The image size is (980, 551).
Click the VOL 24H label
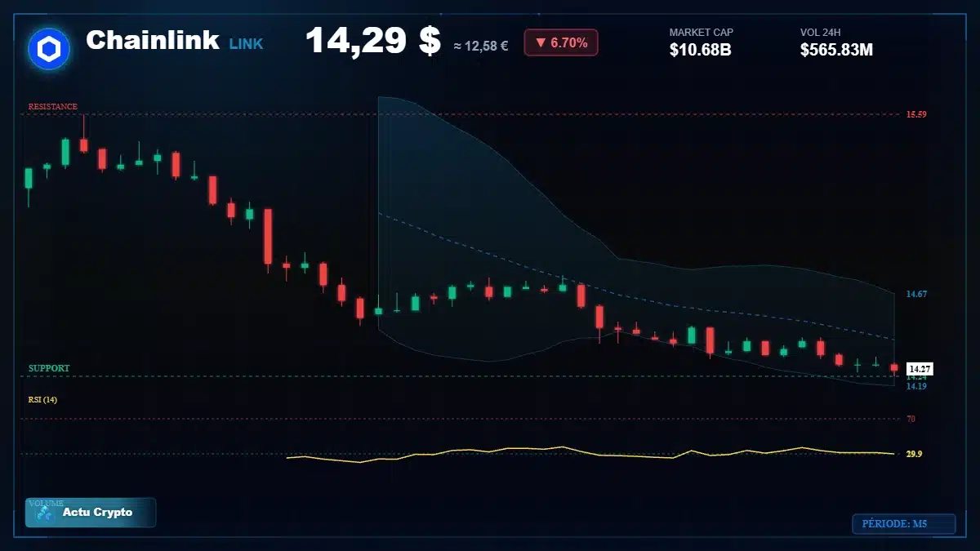point(821,33)
